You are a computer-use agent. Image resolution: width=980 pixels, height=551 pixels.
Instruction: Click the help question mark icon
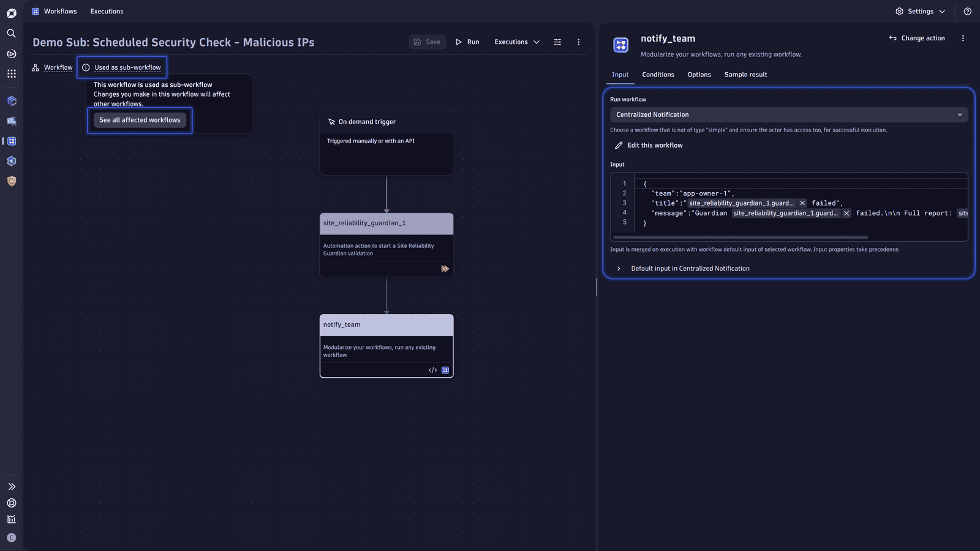click(967, 11)
